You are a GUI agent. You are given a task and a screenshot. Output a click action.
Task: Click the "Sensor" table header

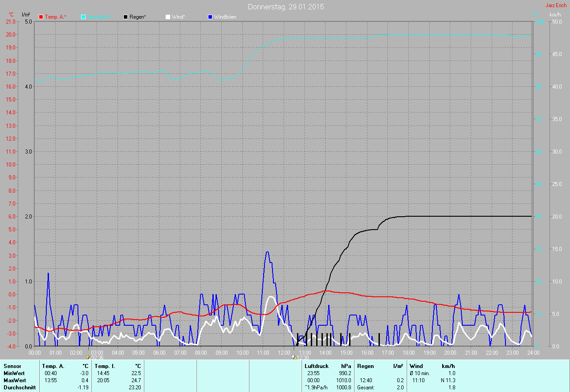12,366
